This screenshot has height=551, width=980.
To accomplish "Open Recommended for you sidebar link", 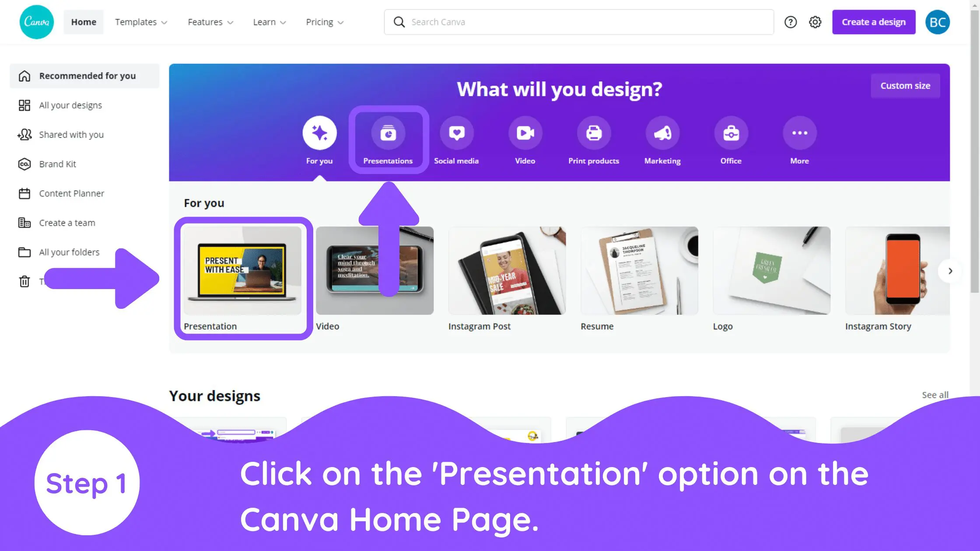I will click(x=87, y=75).
